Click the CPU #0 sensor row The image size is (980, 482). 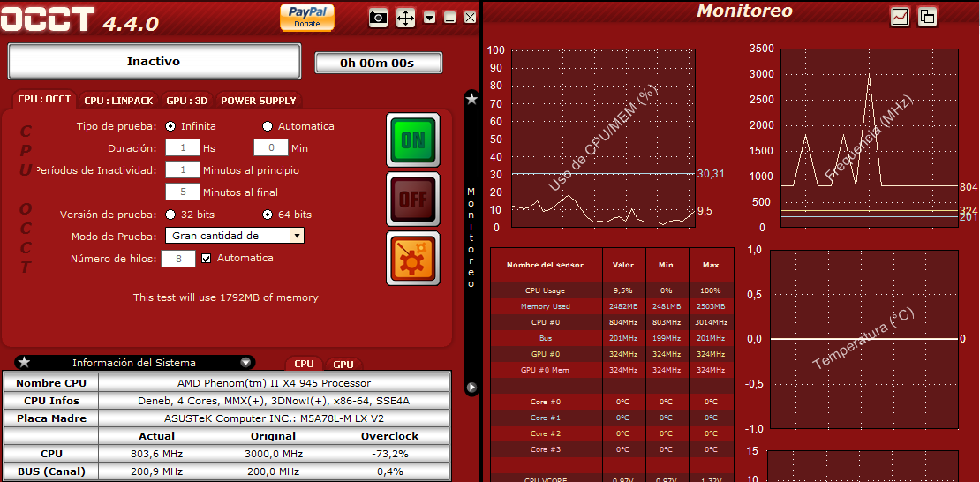(x=613, y=322)
